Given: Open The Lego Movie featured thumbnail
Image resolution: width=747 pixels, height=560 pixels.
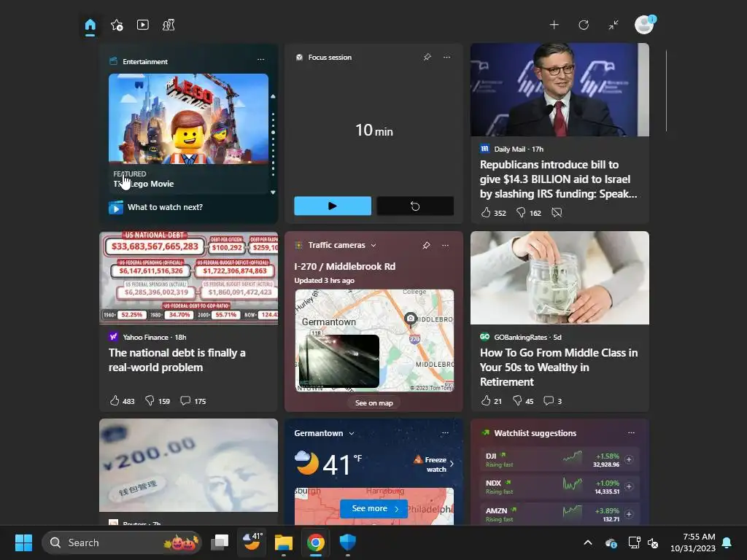Looking at the screenshot, I should 188,119.
